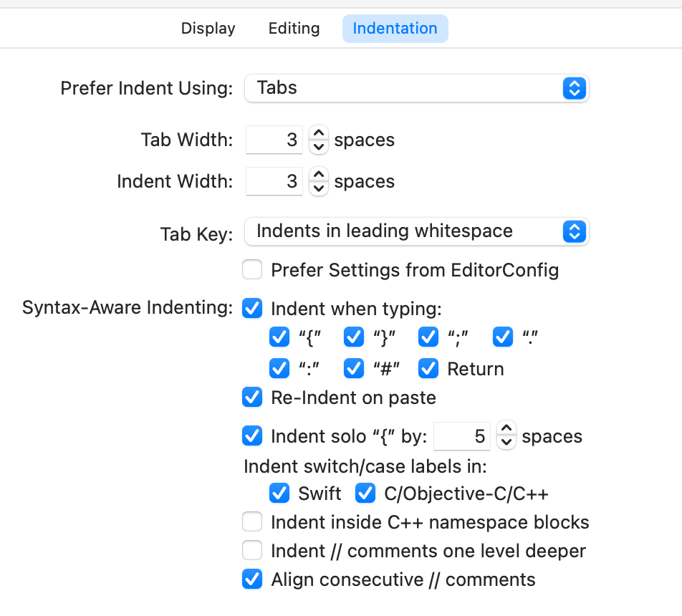Open the Tab Key dropdown
This screenshot has height=616, width=682.
click(x=416, y=231)
